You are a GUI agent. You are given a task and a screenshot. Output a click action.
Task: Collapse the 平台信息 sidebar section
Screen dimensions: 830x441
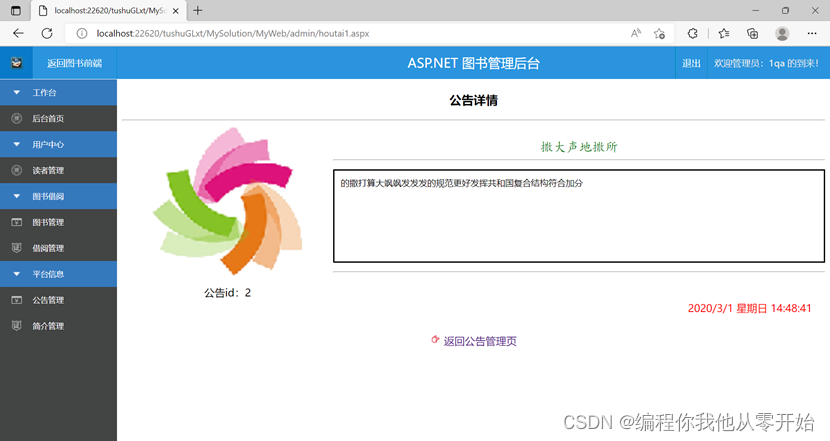(x=58, y=274)
